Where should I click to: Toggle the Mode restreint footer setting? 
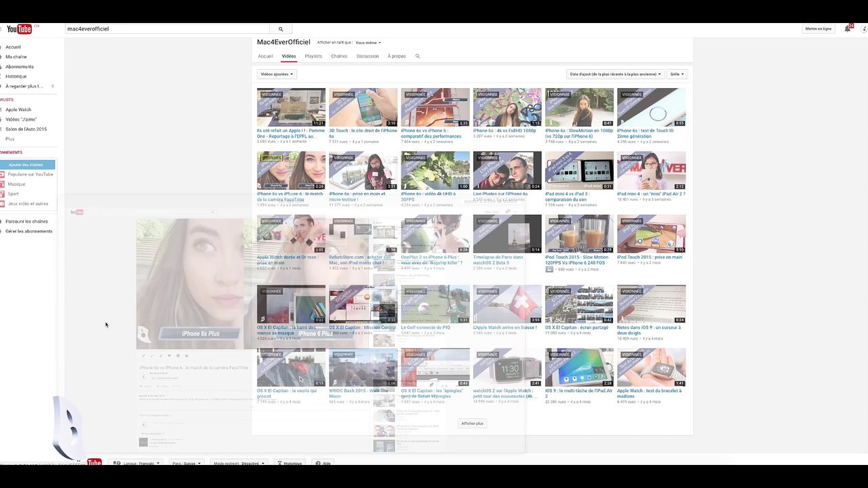[237, 464]
